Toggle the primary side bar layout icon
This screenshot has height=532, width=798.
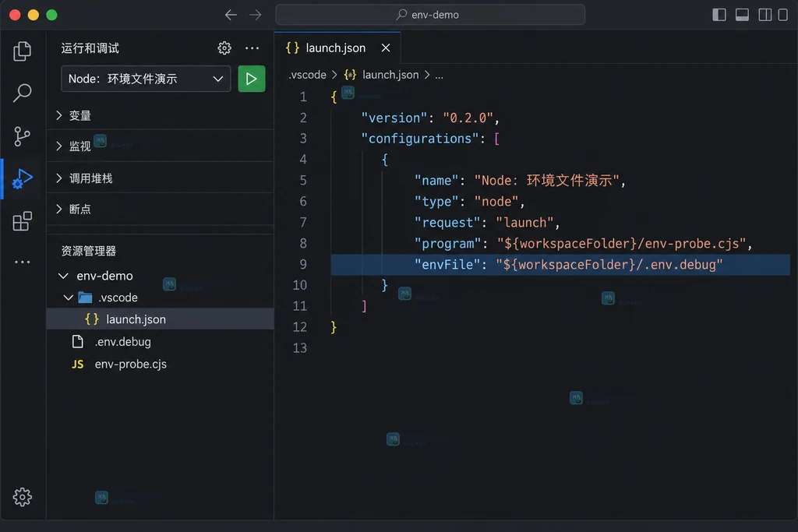coord(719,15)
